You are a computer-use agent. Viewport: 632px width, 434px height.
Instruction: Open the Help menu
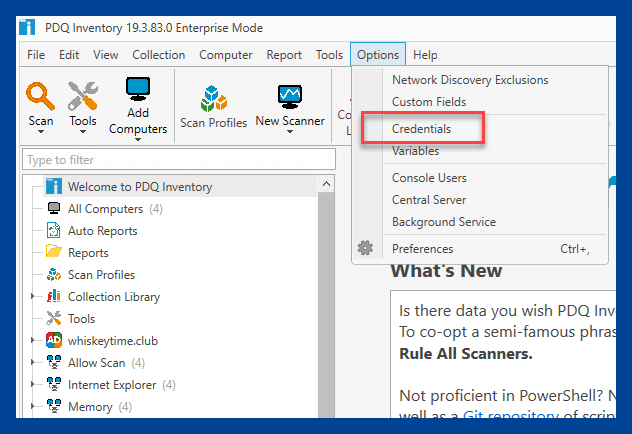(x=425, y=54)
